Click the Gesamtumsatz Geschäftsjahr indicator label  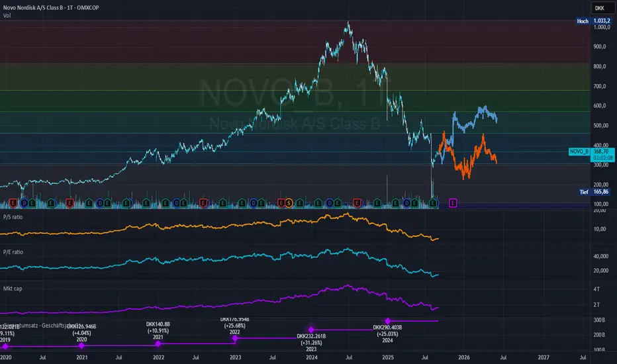click(41, 326)
